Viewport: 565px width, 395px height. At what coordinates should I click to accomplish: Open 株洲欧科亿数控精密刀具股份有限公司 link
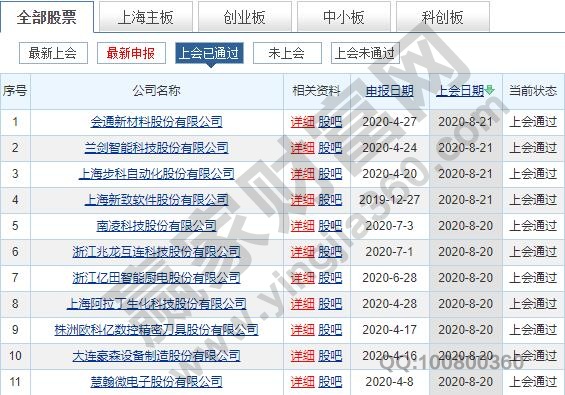click(x=156, y=330)
